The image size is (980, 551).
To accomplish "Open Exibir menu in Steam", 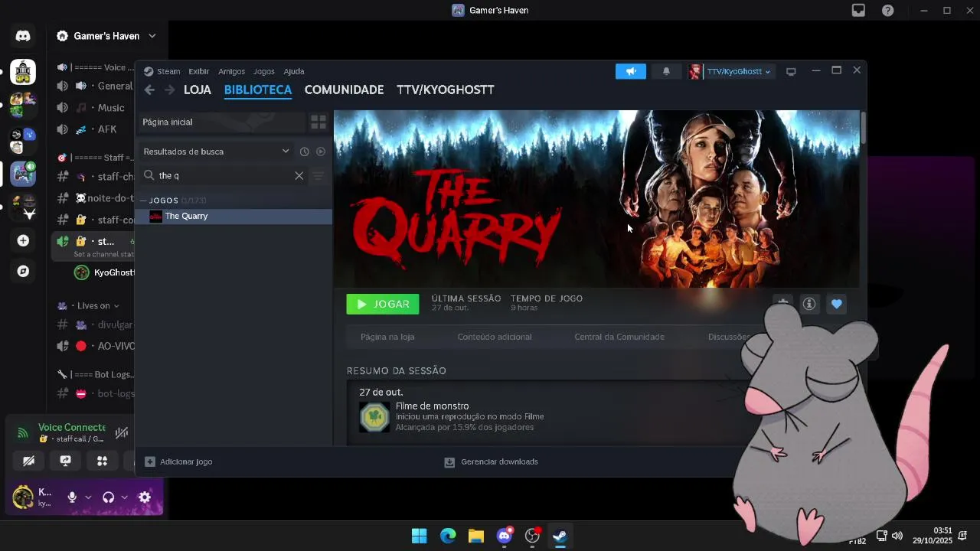I will click(198, 71).
